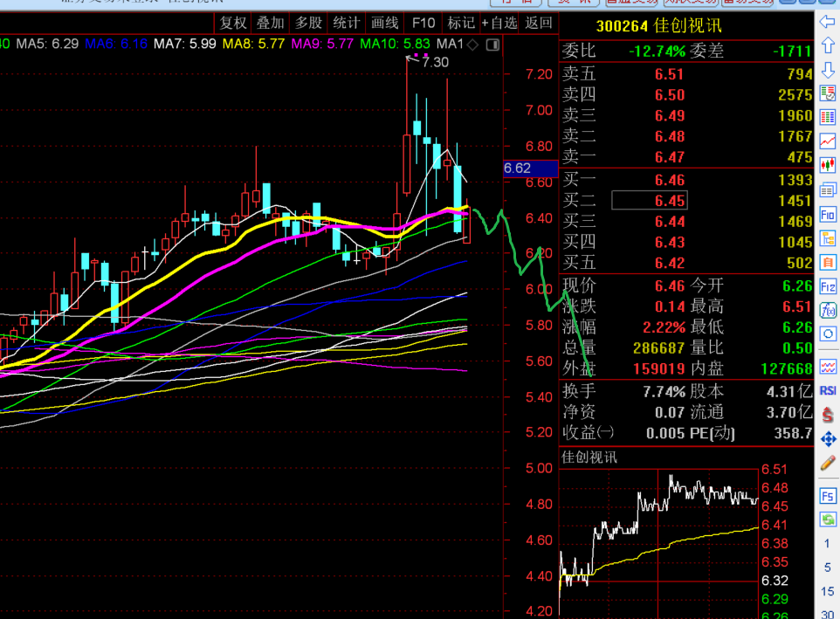
Task: Click the red S icon
Action: point(828,415)
